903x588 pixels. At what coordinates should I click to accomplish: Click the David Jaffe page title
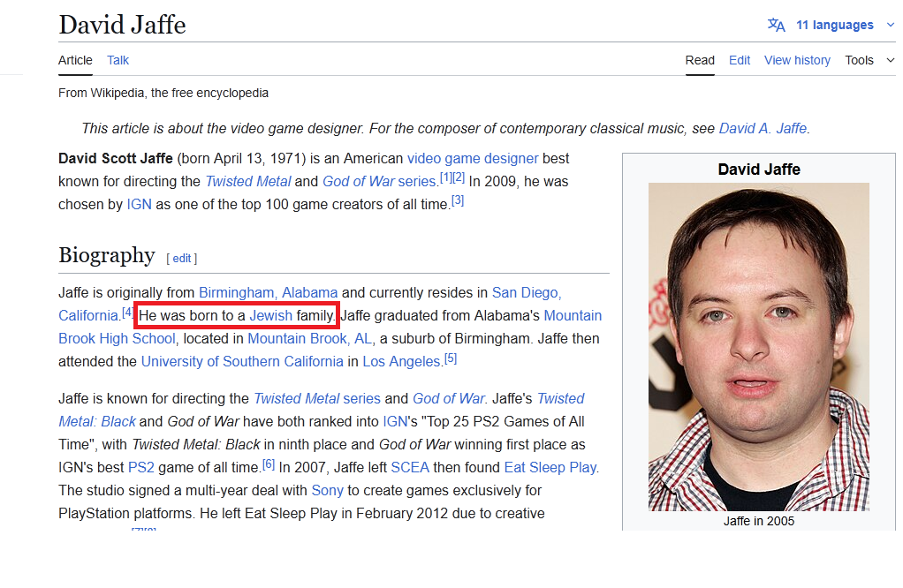point(122,25)
